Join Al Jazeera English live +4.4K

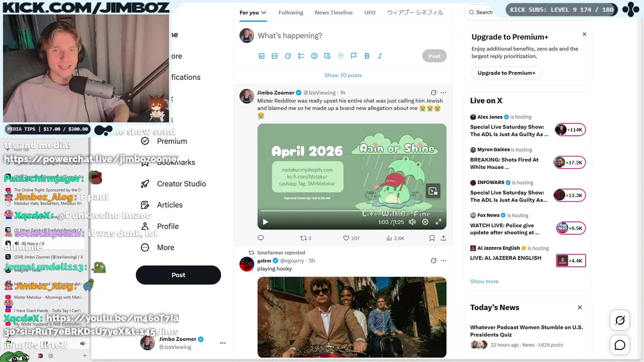click(571, 260)
